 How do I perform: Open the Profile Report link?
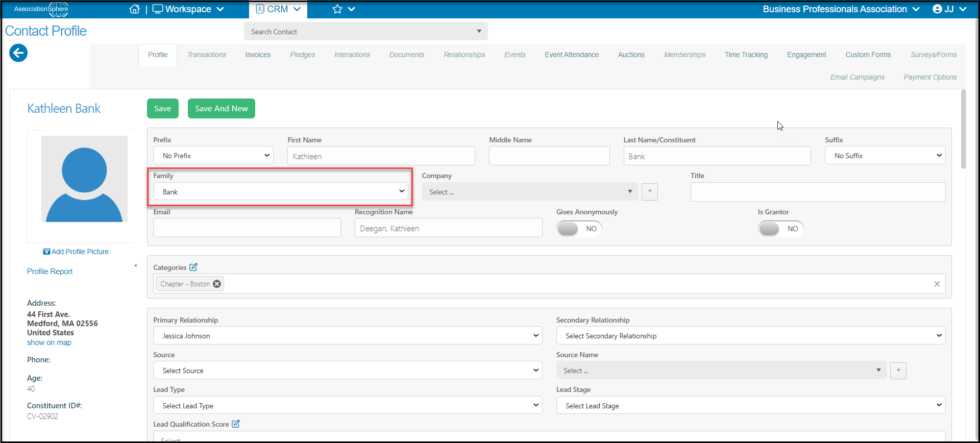coord(50,272)
